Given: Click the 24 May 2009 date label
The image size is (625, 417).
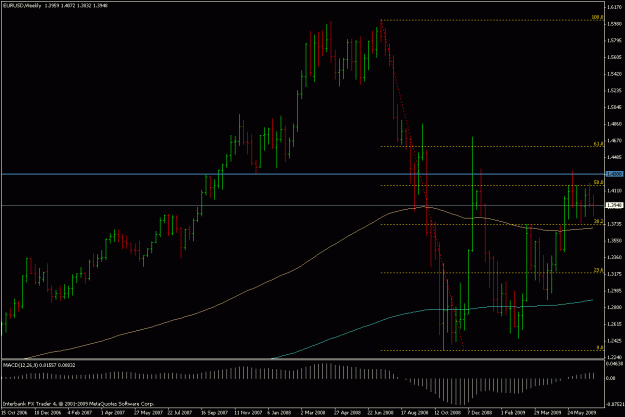Looking at the screenshot, I should click(582, 413).
